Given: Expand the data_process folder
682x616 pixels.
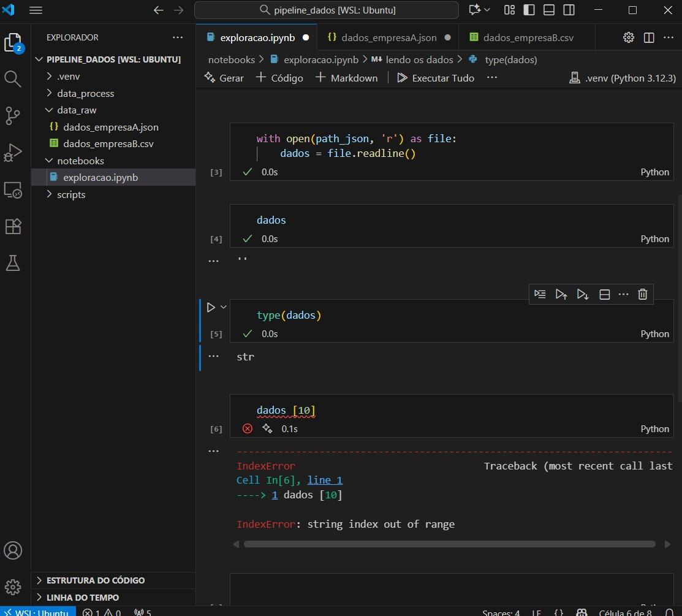Looking at the screenshot, I should tap(85, 93).
